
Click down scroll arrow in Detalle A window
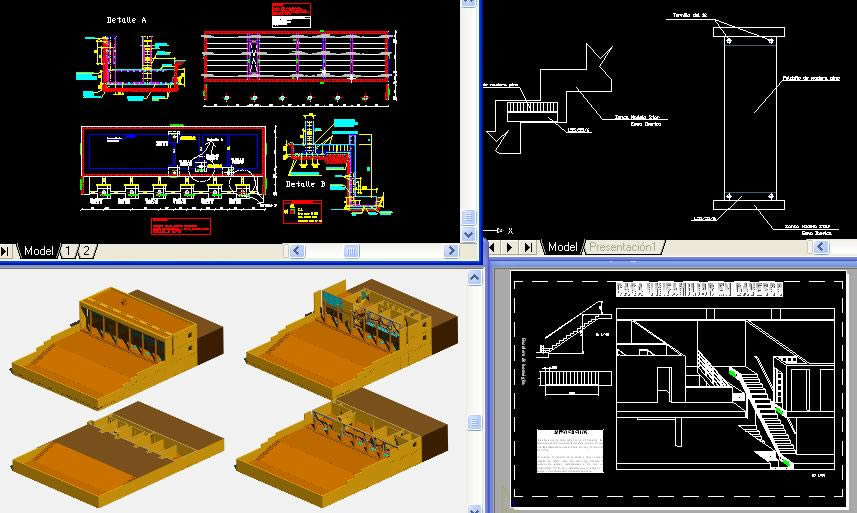click(468, 234)
